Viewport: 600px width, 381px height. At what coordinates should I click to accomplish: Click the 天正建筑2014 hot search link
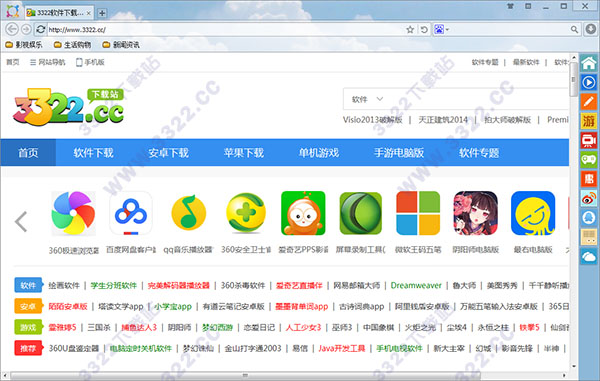point(443,120)
